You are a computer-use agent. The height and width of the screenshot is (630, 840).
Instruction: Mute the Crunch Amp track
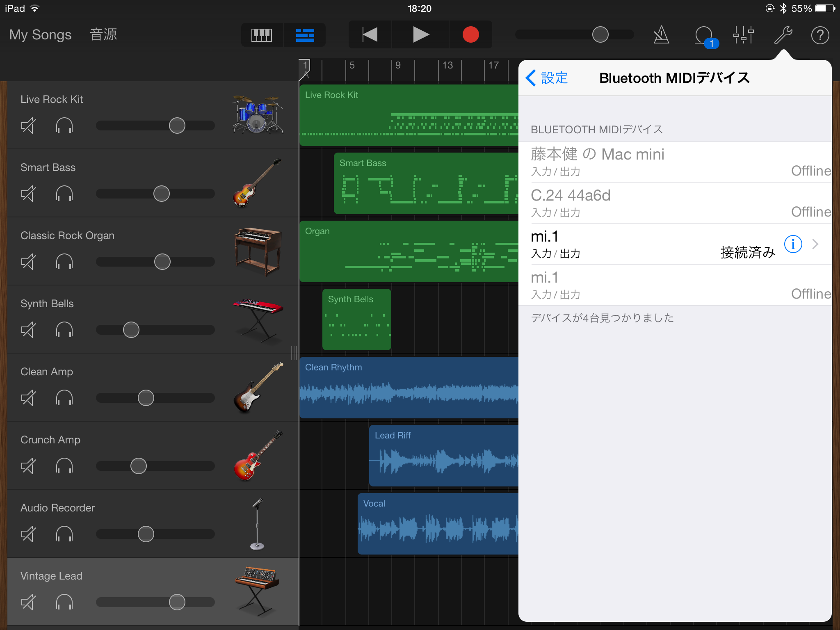point(28,466)
